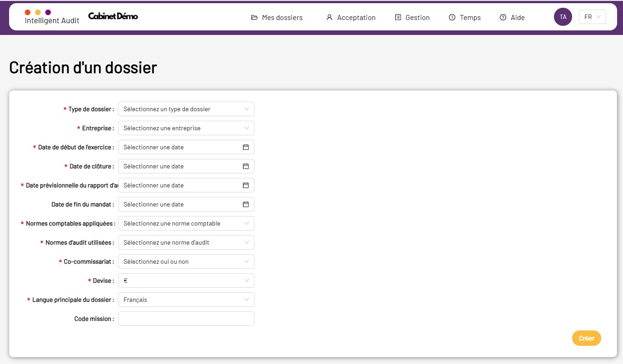Click the Intelligent Audit logo
This screenshot has width=623, height=364.
tap(52, 17)
